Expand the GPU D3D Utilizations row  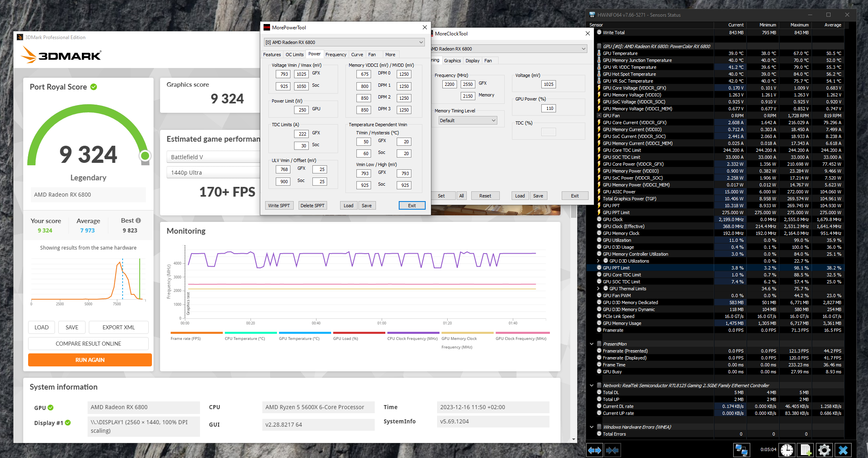pyautogui.click(x=598, y=261)
